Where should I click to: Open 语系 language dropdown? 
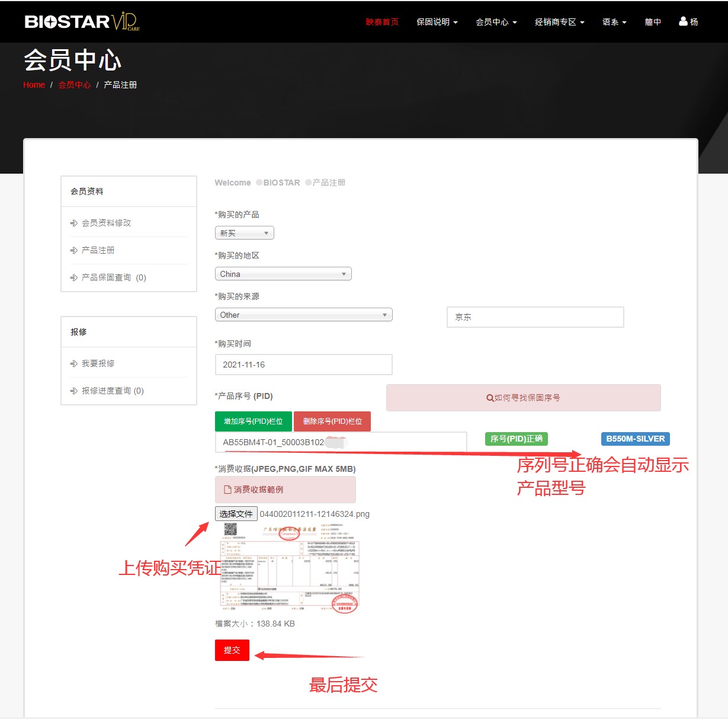614,22
